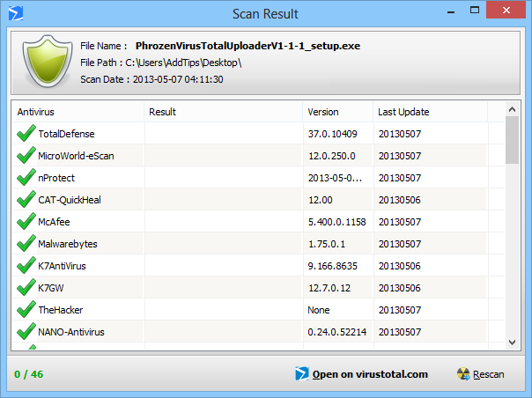Click Last Update value for NANO-Antivirus
532x398 pixels.
coord(400,332)
